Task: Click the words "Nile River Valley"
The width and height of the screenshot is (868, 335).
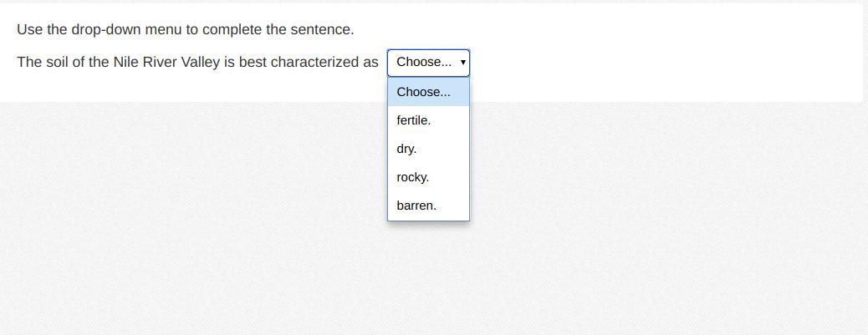Action: (x=166, y=62)
